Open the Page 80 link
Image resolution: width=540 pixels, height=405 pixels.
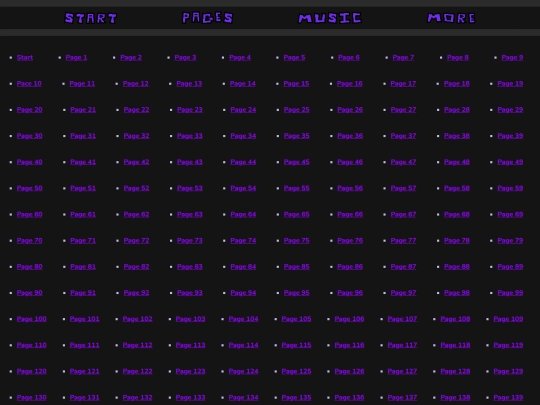[30, 267]
